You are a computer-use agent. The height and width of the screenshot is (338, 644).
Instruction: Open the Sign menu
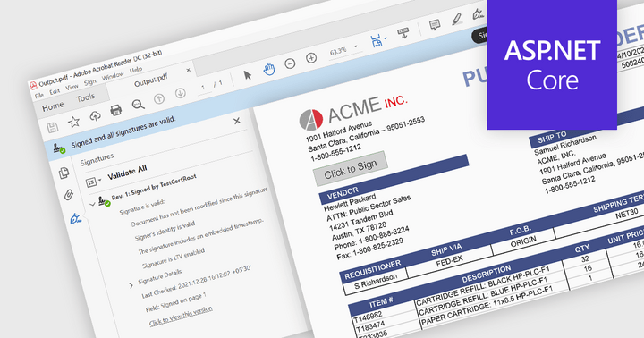click(x=90, y=82)
